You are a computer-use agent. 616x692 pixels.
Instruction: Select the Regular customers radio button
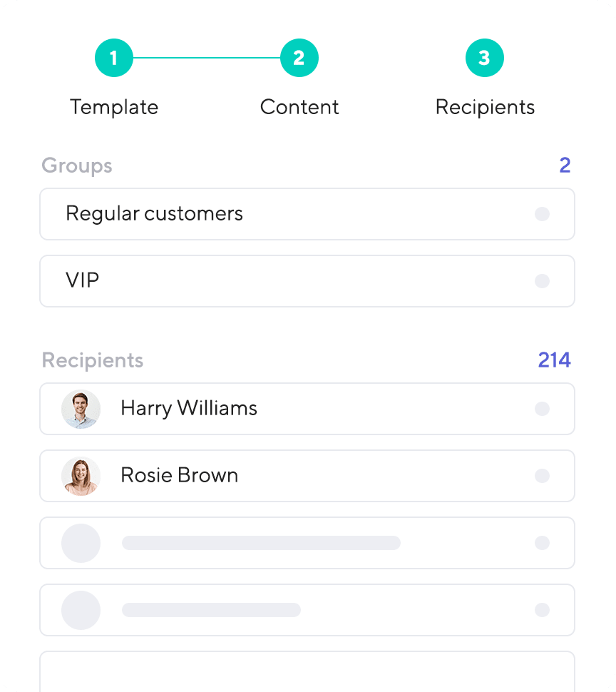(x=542, y=214)
